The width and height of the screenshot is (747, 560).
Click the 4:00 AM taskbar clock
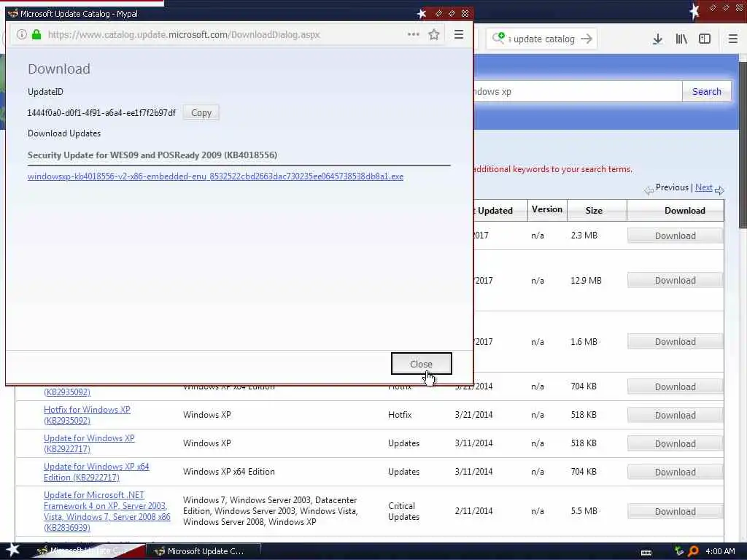[720, 551]
